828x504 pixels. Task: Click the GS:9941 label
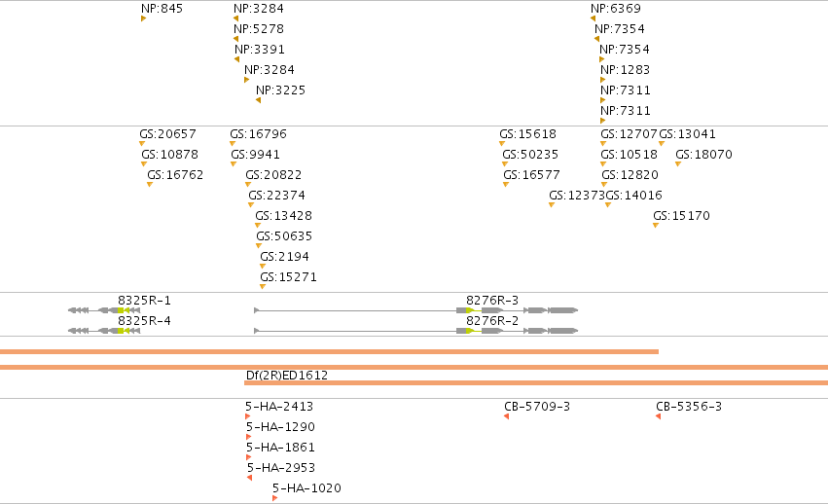point(255,155)
